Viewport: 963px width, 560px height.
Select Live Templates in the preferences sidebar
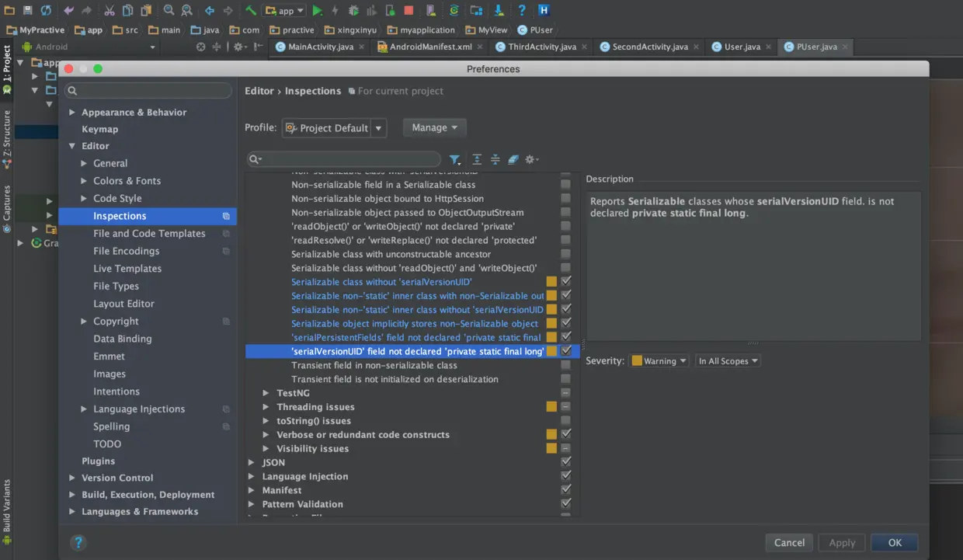pyautogui.click(x=127, y=269)
